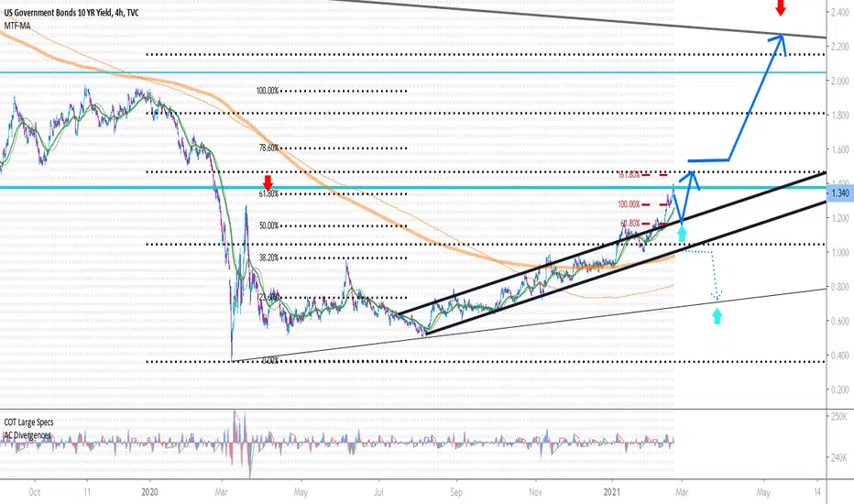Click the Jul date on time axis
The height and width of the screenshot is (504, 854).
tap(378, 492)
